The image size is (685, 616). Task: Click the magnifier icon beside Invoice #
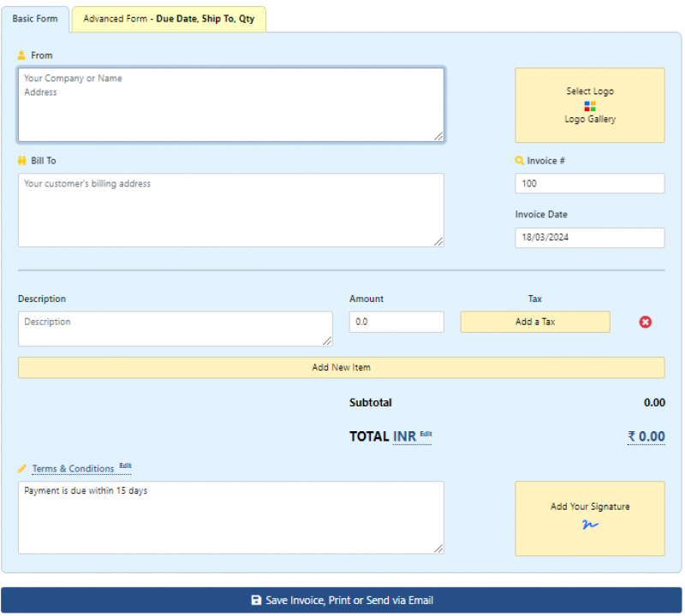pos(519,161)
